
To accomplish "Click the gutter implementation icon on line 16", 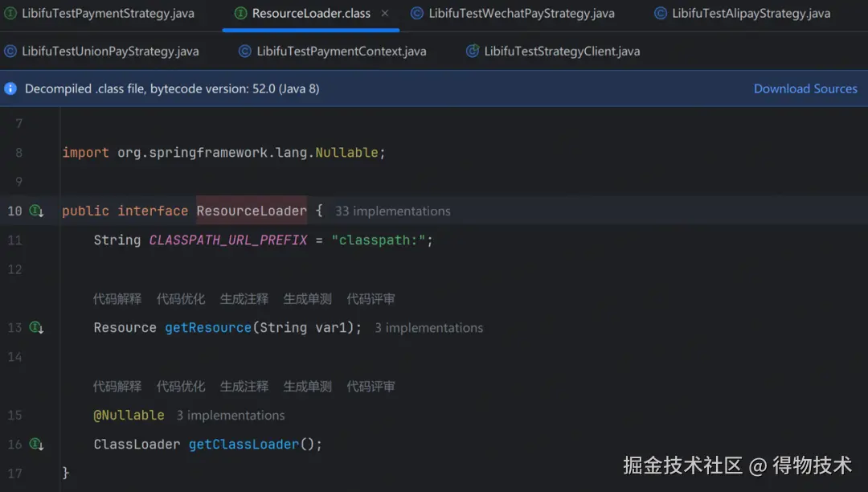I will tap(36, 444).
